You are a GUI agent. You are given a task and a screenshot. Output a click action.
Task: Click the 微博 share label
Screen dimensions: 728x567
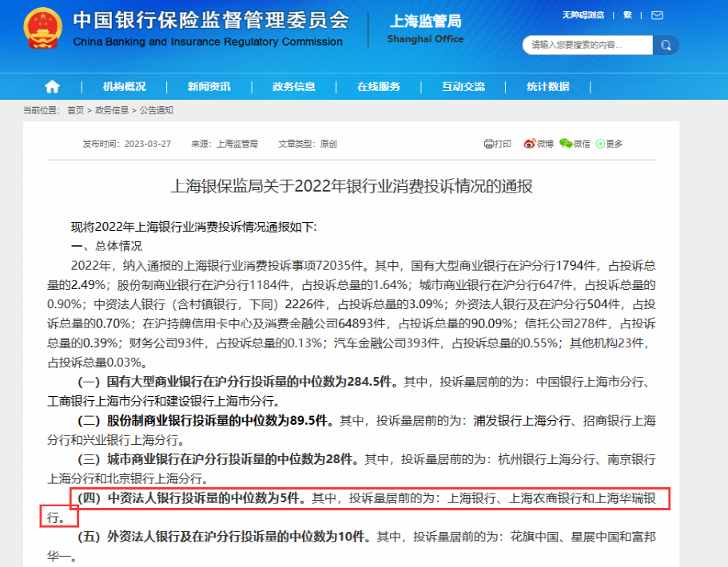click(x=545, y=144)
